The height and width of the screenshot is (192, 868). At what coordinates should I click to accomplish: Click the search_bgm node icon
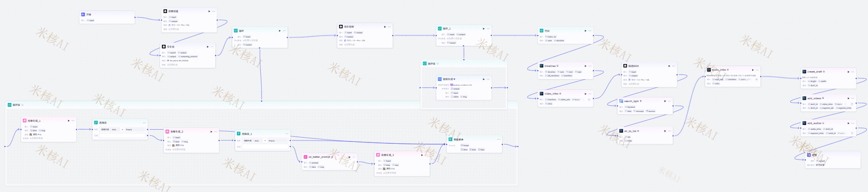621,101
